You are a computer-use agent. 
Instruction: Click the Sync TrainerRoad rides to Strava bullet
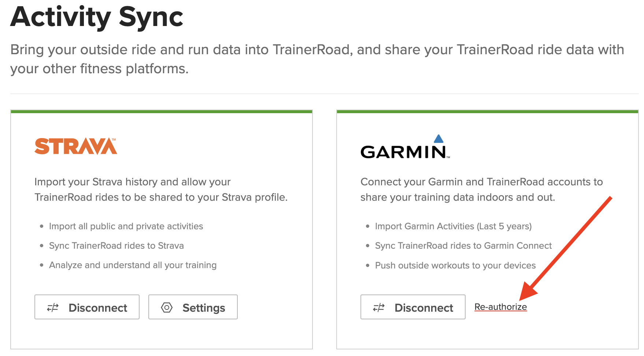(x=116, y=245)
